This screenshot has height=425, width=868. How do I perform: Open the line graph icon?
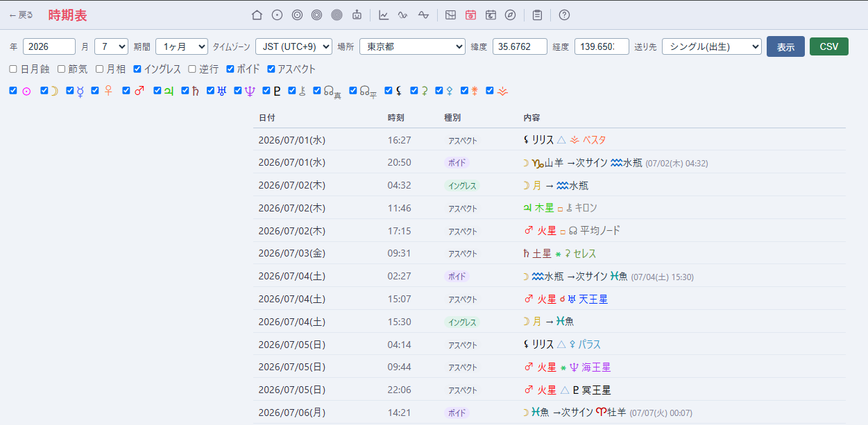(x=384, y=15)
